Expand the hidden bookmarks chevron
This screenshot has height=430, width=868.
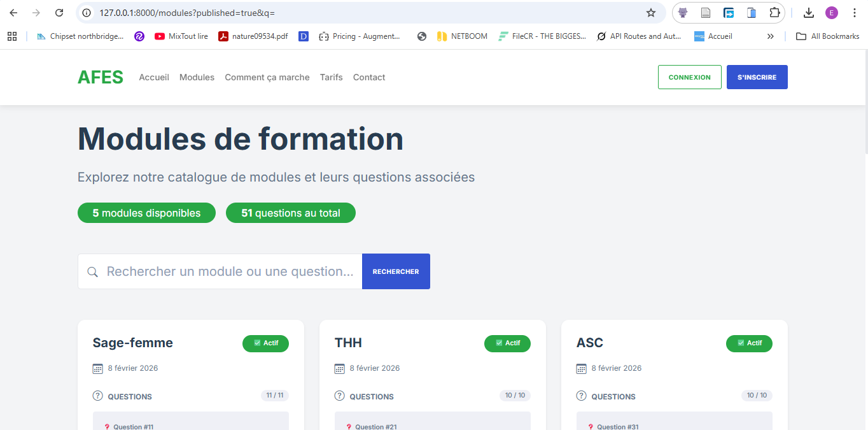pyautogui.click(x=770, y=36)
